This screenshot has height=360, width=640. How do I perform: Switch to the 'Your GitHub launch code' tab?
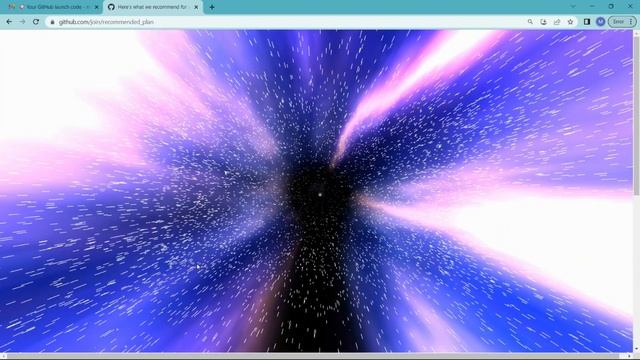[53, 7]
